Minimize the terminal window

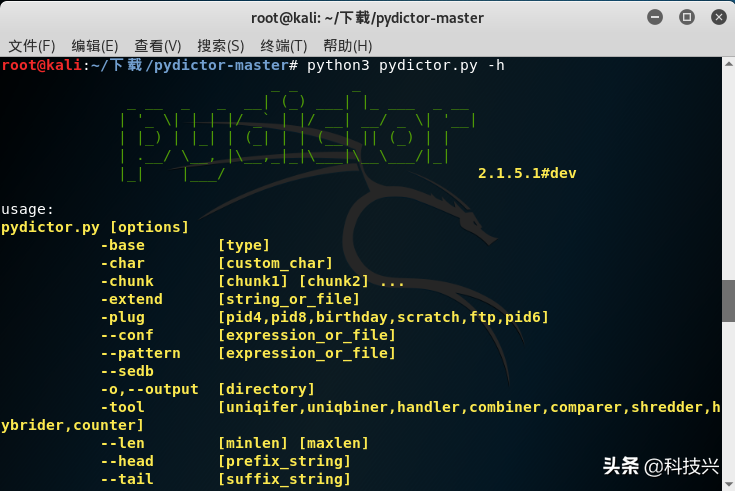655,17
